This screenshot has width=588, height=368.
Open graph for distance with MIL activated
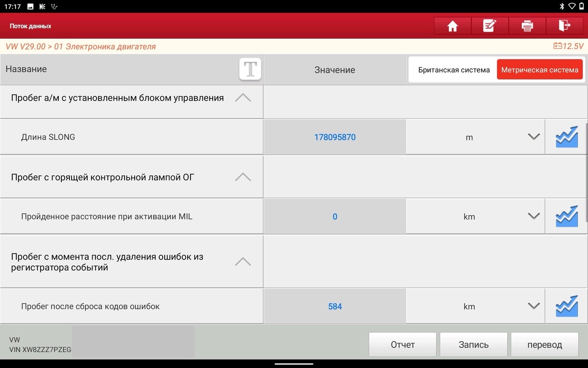[x=566, y=216]
